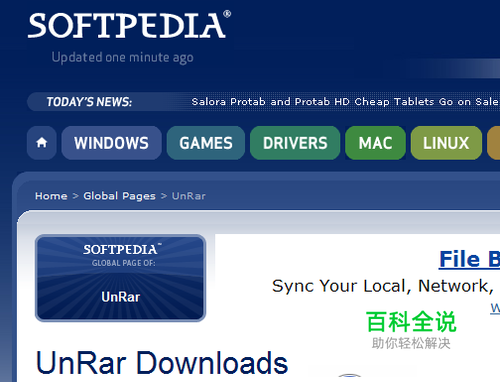500x382 pixels.
Task: Click the TODAY'S NEWS label
Action: 89,102
